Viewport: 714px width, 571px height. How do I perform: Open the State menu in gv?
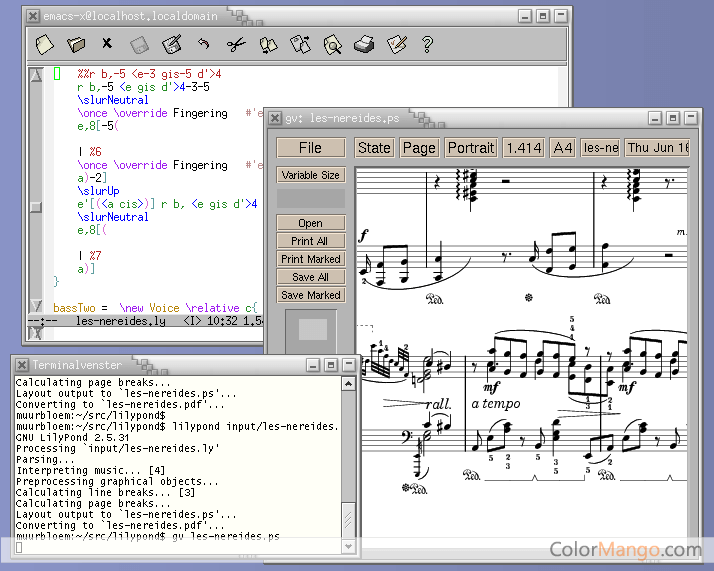click(374, 148)
